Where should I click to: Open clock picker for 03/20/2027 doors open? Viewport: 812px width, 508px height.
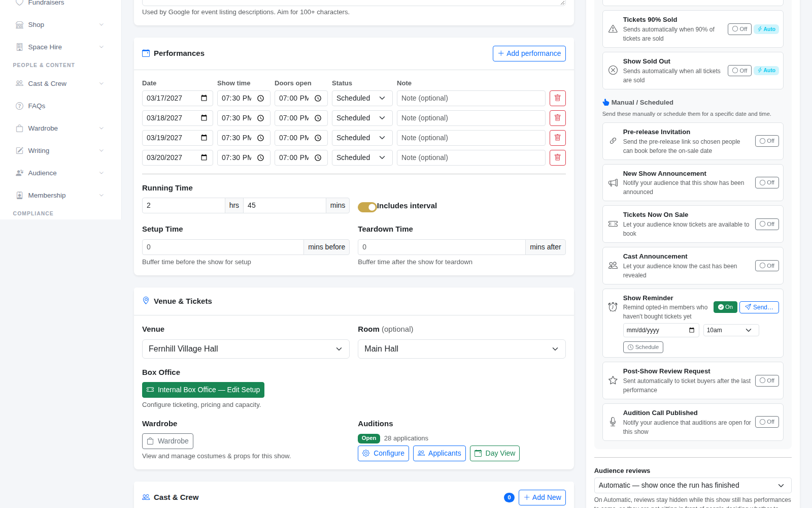318,157
